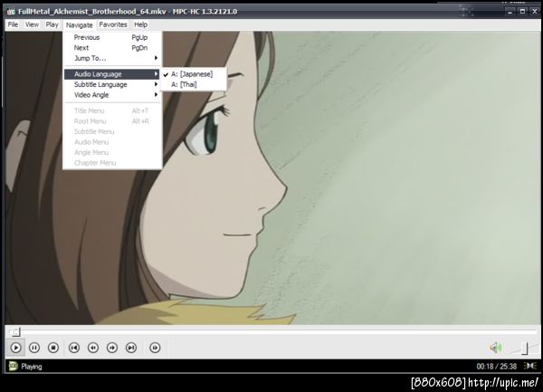Click the seek bar thumb

[x=15, y=332]
